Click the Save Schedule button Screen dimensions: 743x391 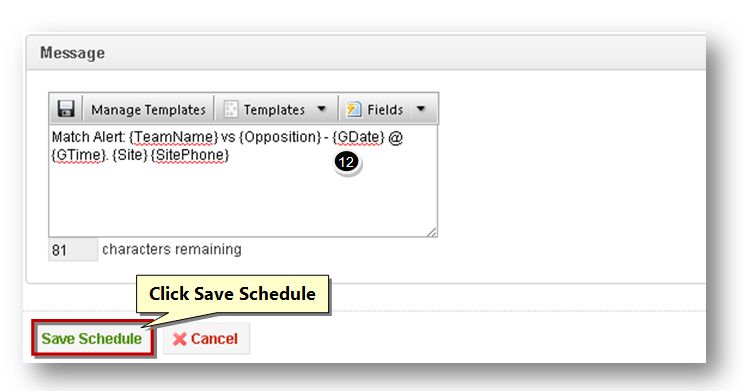tap(93, 338)
